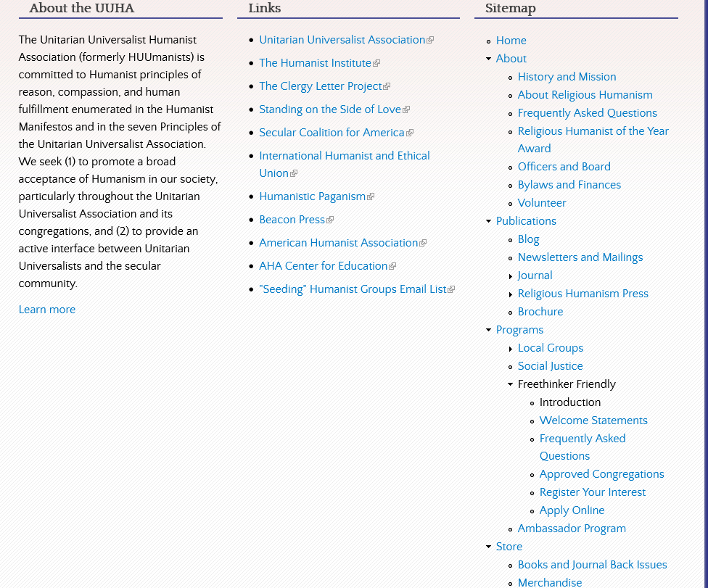Collapse the Freethinker Friendly arrow
Screen dimensions: 708x588
[510, 384]
